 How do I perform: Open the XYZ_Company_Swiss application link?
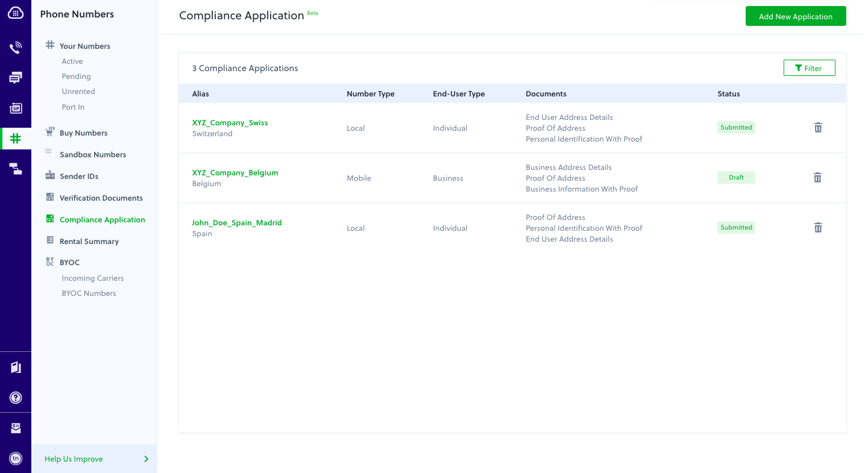point(230,122)
